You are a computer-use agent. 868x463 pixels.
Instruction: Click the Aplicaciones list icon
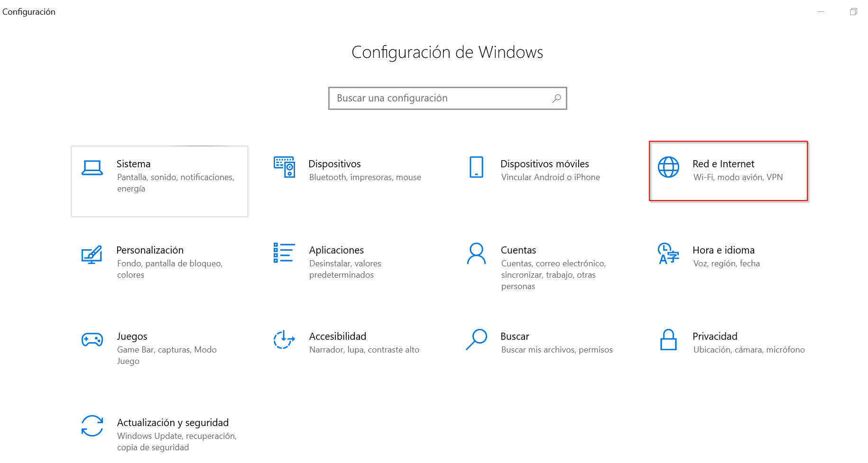284,253
